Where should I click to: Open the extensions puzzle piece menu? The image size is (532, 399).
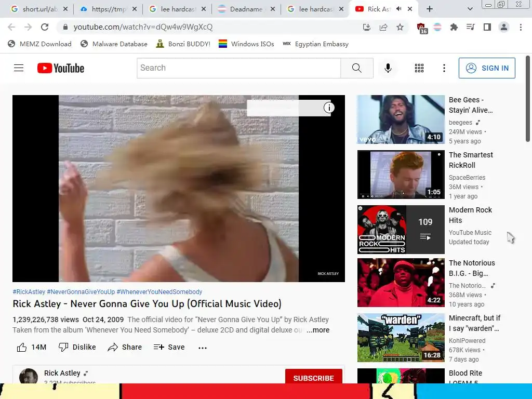pos(454,27)
